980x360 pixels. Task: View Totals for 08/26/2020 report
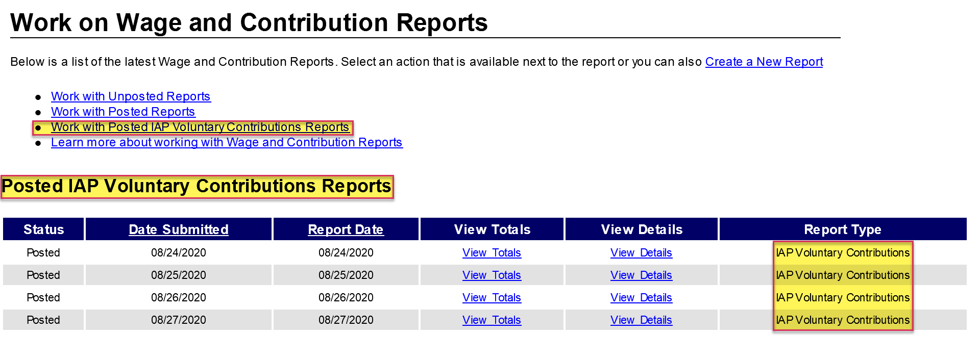[492, 298]
